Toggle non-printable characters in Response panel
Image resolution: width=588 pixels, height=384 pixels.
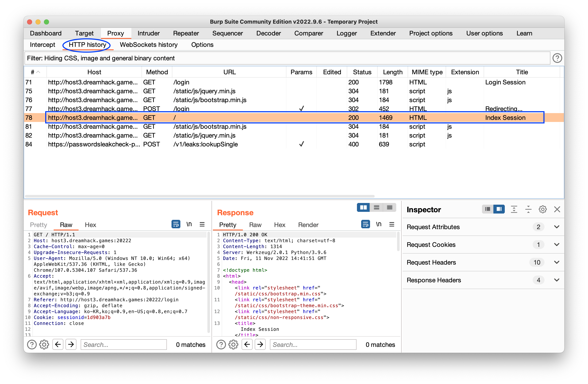tap(378, 224)
